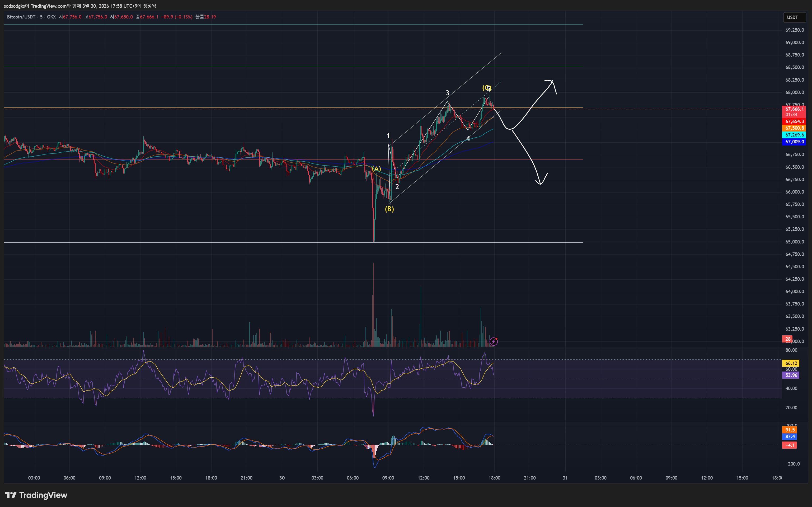This screenshot has width=812, height=507.
Task: Click the sodsodgks TradingView.com caption text
Action: pyautogui.click(x=80, y=6)
